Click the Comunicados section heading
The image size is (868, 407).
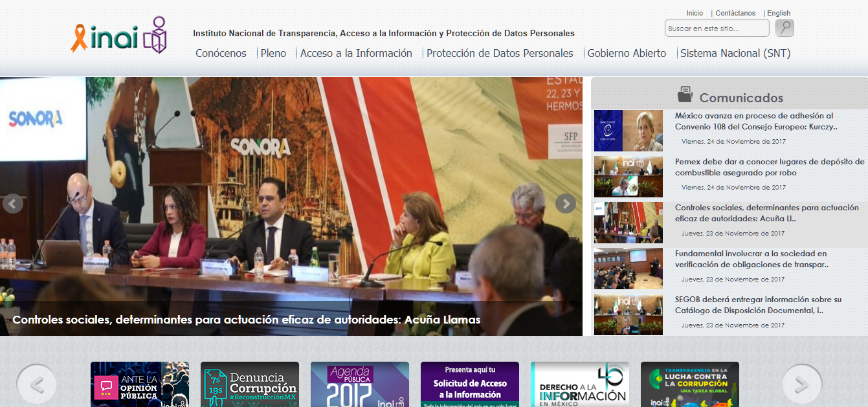click(741, 98)
